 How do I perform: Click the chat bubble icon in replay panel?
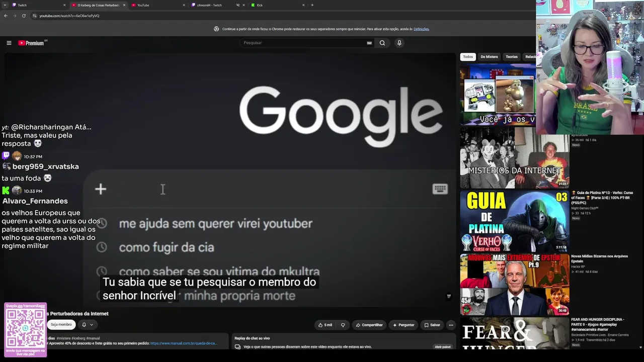tap(237, 347)
